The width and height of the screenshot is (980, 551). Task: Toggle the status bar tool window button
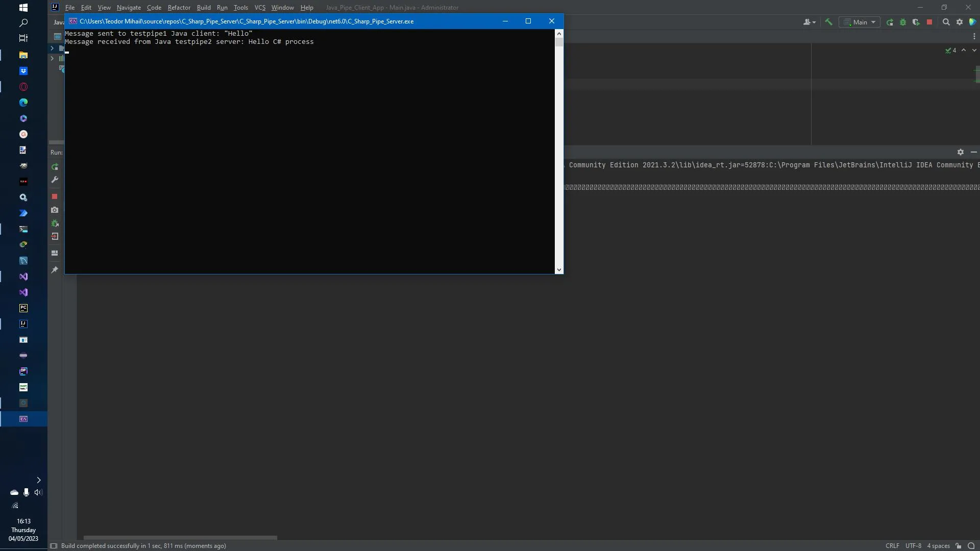(x=54, y=546)
